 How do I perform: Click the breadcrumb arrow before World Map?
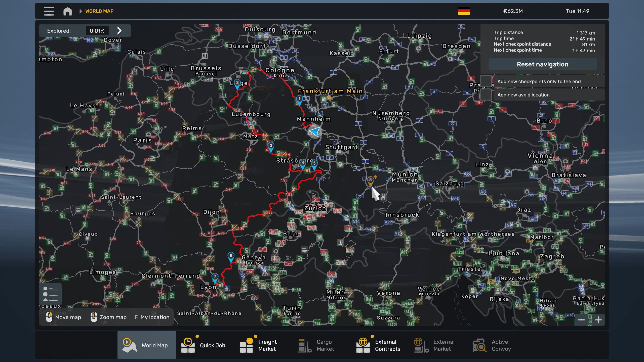tap(80, 11)
